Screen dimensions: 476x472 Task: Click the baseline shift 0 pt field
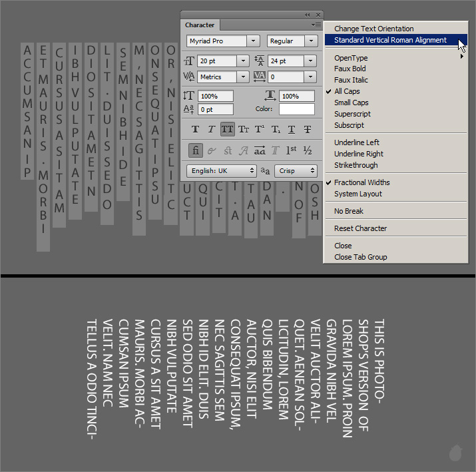coord(214,109)
